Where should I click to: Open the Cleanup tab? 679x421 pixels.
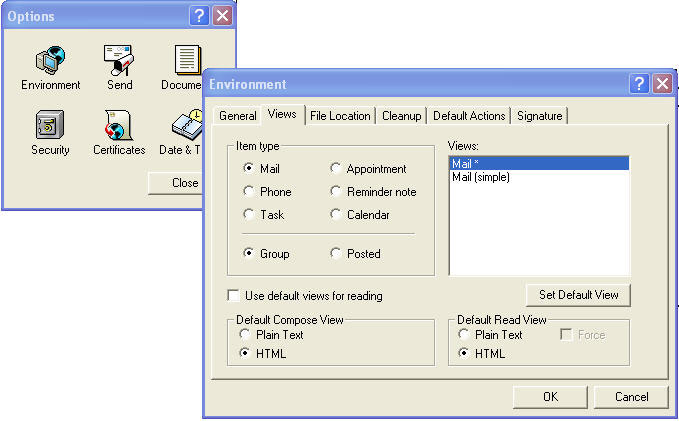coord(401,116)
